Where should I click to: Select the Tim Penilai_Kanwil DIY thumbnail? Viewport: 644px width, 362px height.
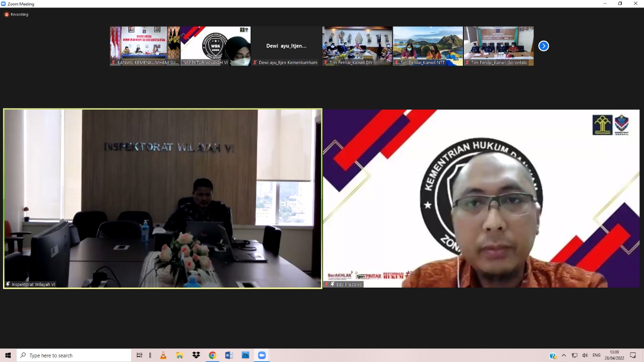click(x=357, y=46)
